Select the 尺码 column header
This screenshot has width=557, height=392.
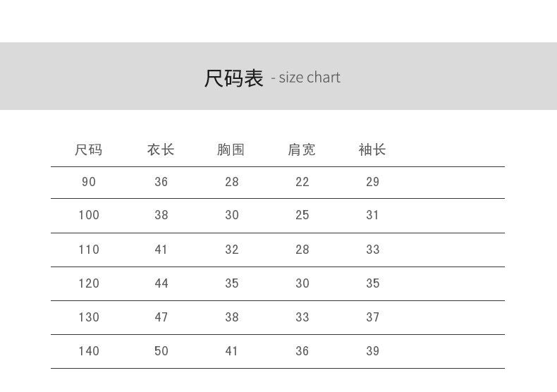[x=89, y=149]
